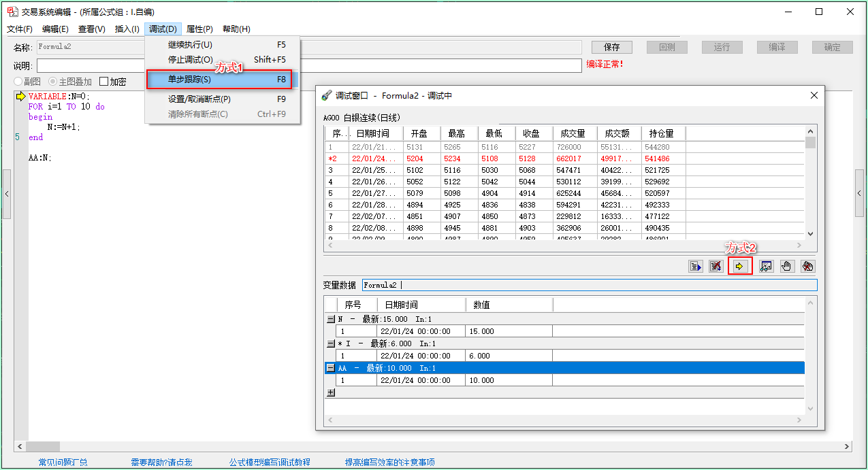Click the 最高 column header
This screenshot has height=470, width=868.
click(460, 133)
